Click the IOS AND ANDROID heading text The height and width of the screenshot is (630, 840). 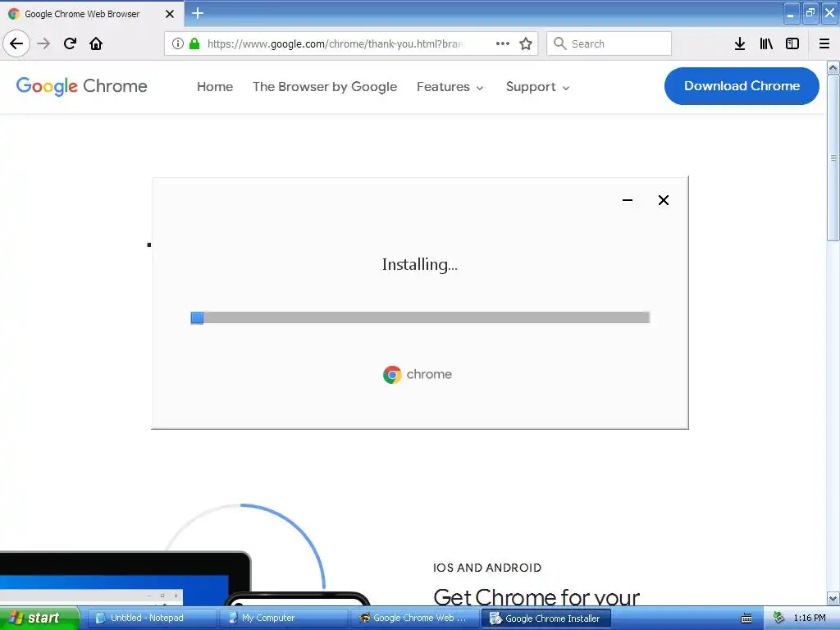pos(487,568)
